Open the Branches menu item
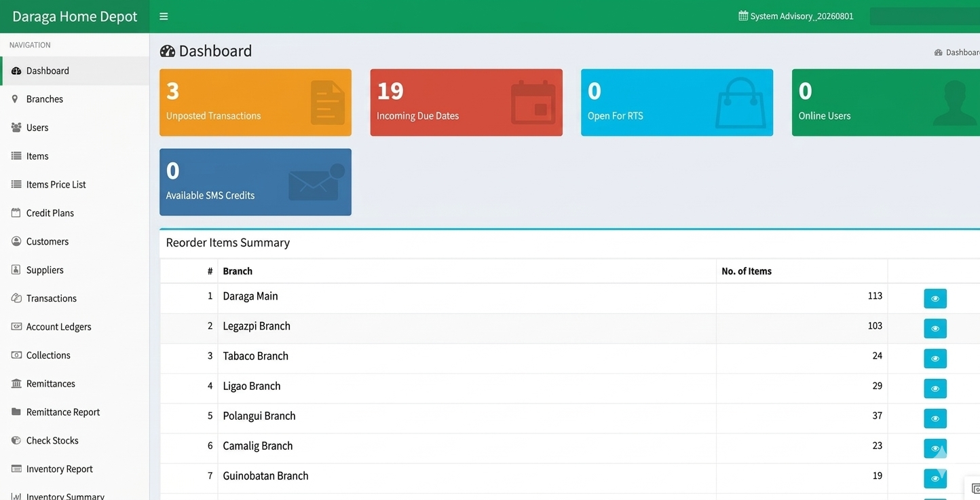 coord(75,99)
